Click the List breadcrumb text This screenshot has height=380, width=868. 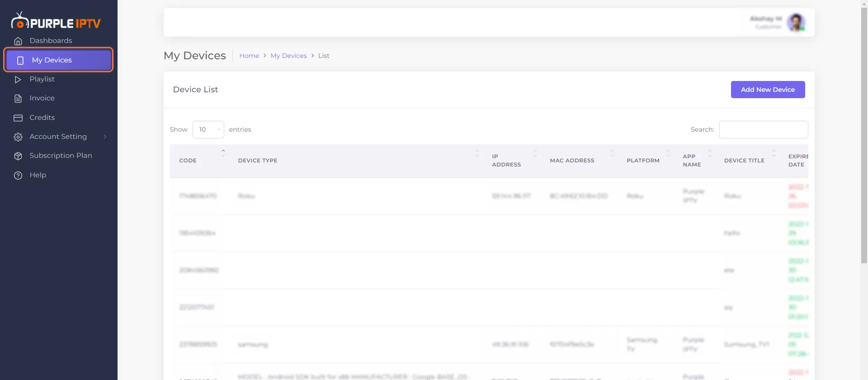point(324,56)
